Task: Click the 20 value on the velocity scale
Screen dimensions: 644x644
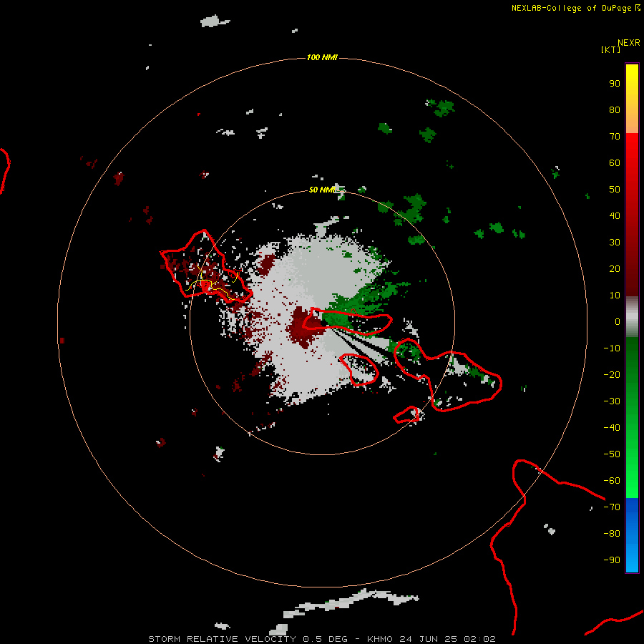Action: click(x=615, y=269)
